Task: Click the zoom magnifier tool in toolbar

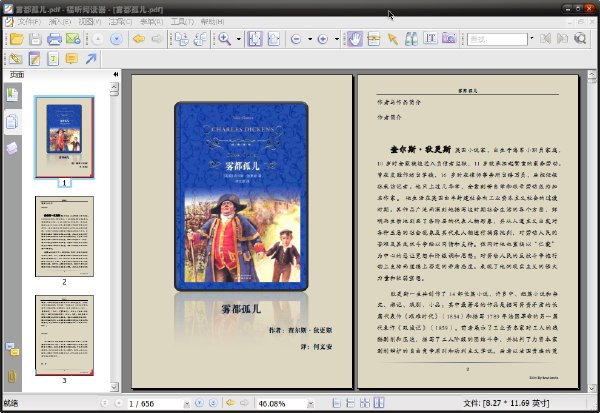Action: [x=224, y=39]
